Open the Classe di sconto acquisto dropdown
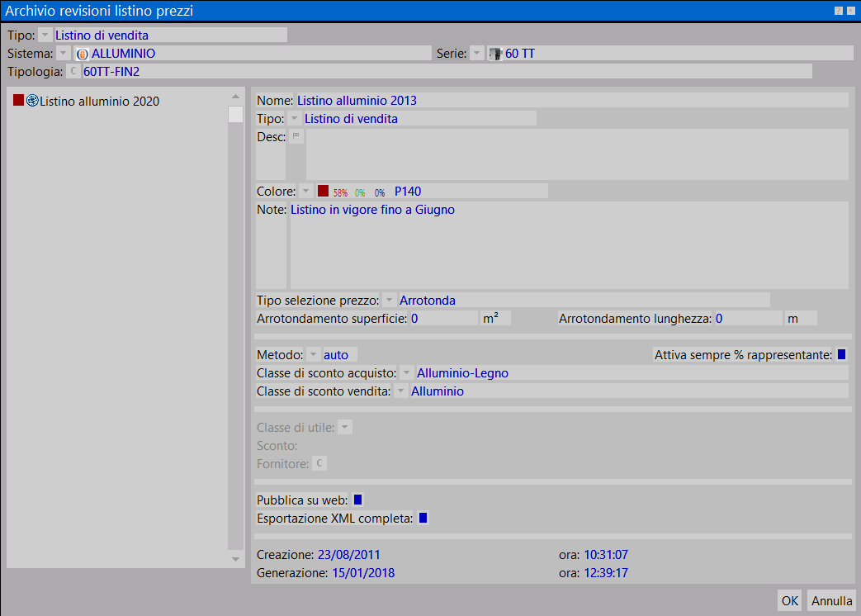 406,372
